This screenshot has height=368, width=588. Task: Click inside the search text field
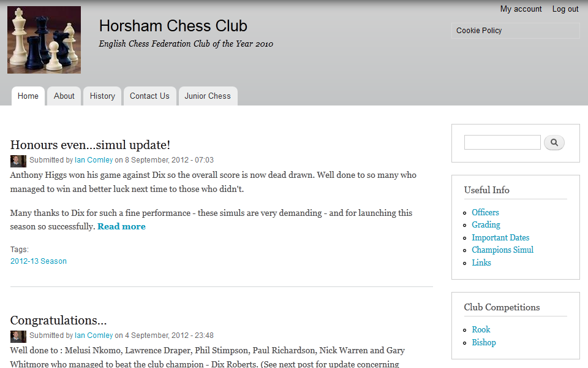(x=502, y=142)
